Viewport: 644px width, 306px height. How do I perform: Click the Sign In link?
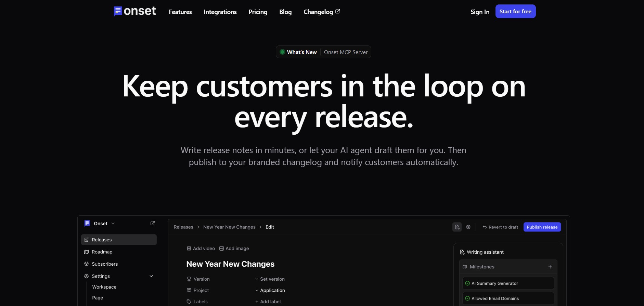coord(480,12)
